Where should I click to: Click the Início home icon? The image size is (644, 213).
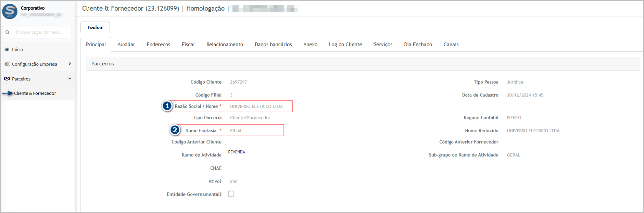point(7,49)
